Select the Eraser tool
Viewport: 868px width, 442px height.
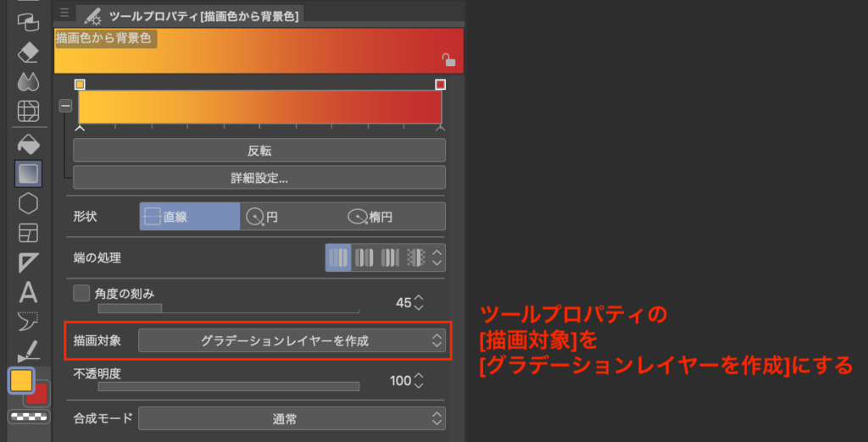[x=28, y=53]
